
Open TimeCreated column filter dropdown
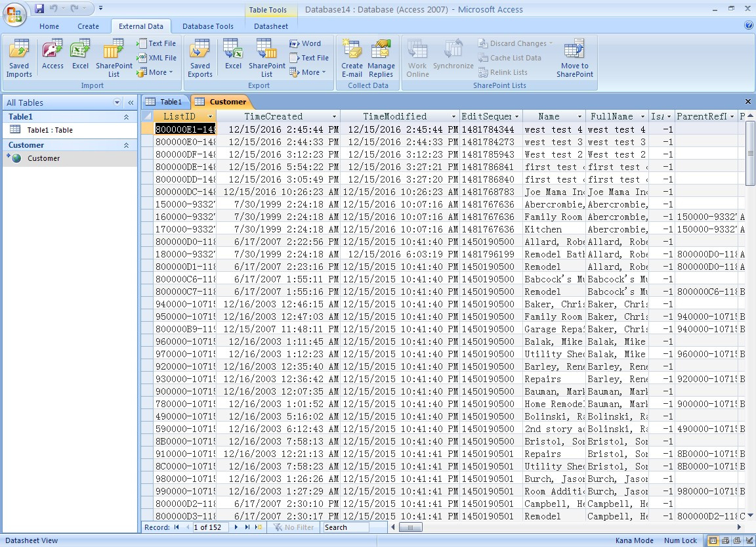pyautogui.click(x=334, y=117)
